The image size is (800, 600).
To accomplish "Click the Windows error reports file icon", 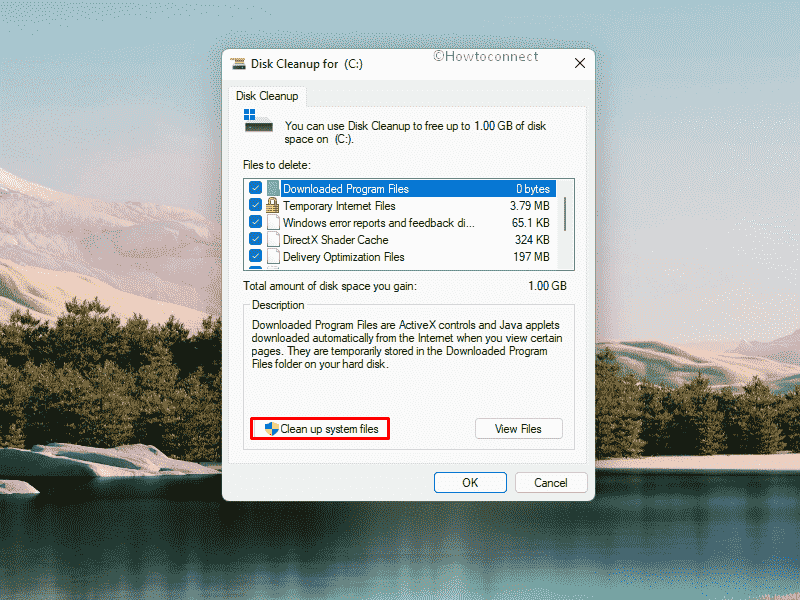I will coord(273,222).
